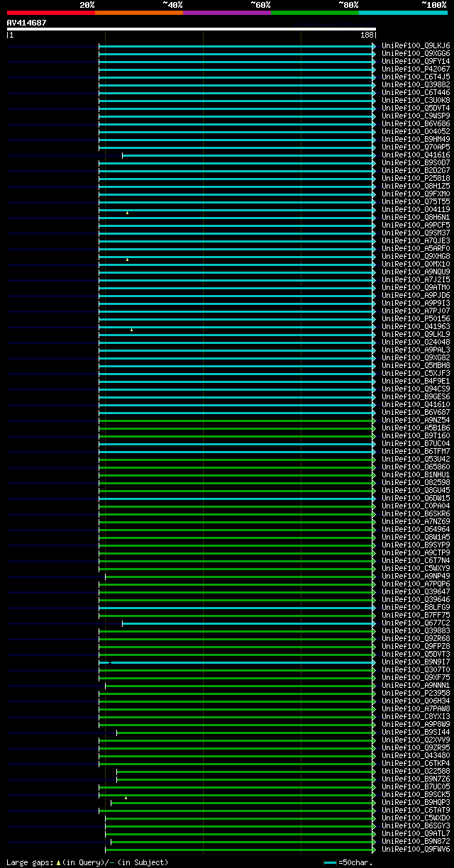Select hit label UniRef100_A7NZ69
Viewport: 454px width, 868px height.
416,522
